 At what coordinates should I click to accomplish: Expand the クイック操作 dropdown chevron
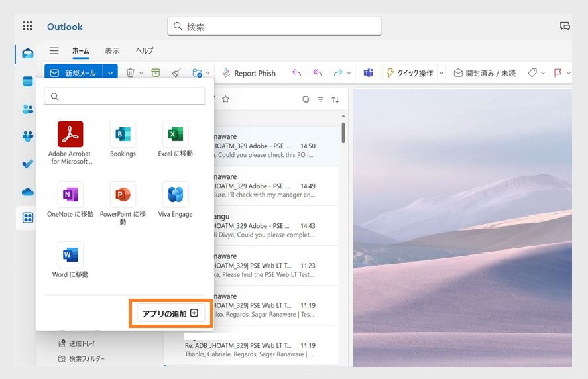tap(441, 73)
